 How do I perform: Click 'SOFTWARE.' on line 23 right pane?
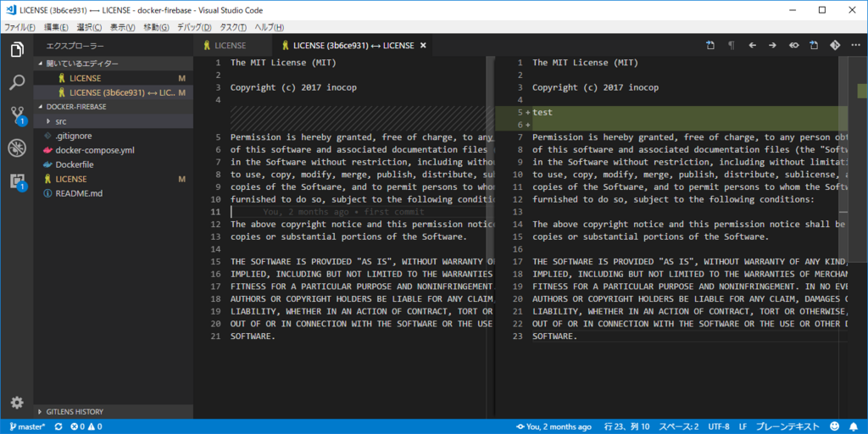point(554,337)
